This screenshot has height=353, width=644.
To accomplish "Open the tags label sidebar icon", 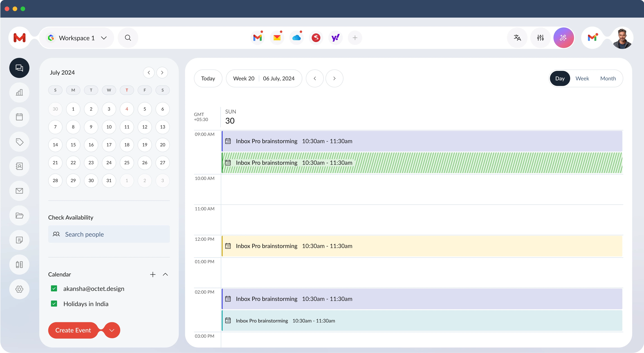I will point(19,142).
